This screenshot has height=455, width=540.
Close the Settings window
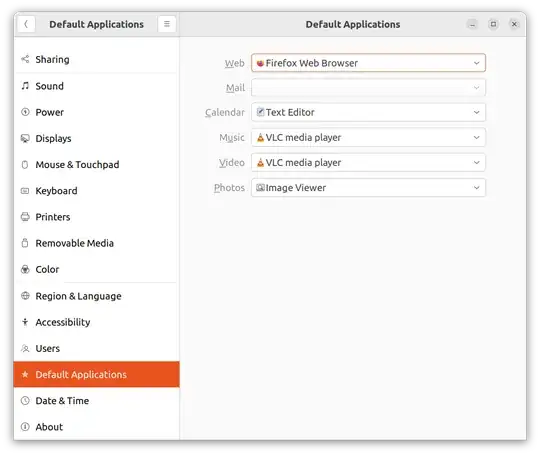pos(514,24)
